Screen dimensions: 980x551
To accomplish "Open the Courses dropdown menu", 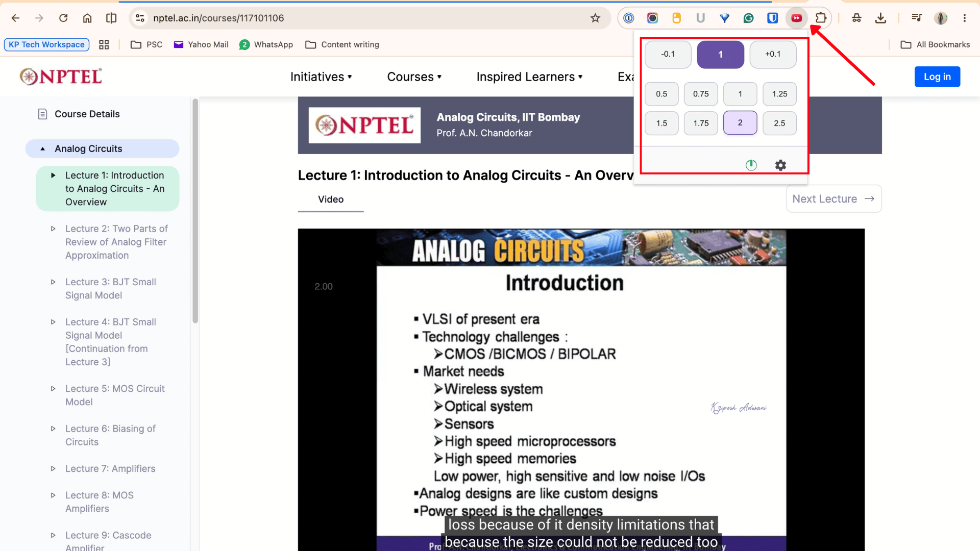I will coord(414,77).
